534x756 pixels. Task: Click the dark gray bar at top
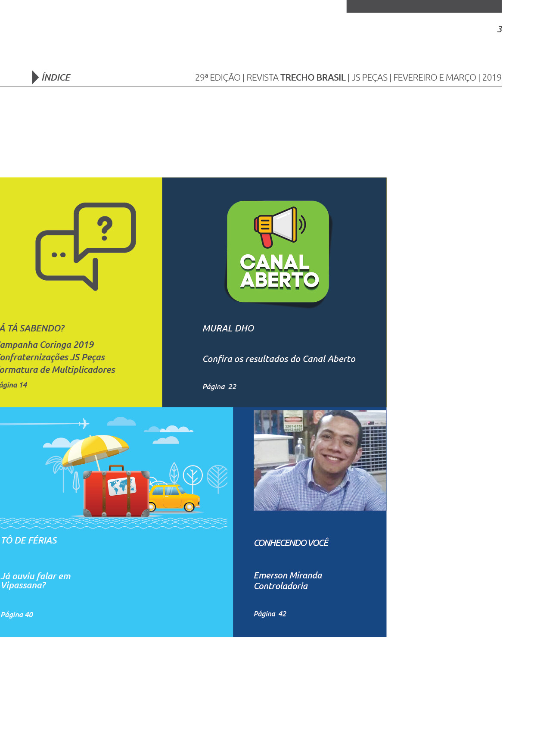click(424, 6)
